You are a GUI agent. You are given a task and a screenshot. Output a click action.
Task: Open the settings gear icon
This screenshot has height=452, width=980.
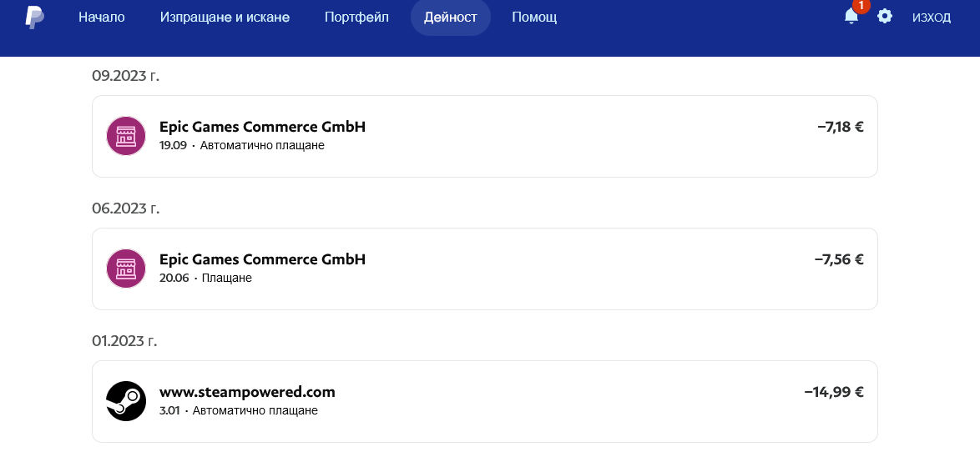[884, 16]
